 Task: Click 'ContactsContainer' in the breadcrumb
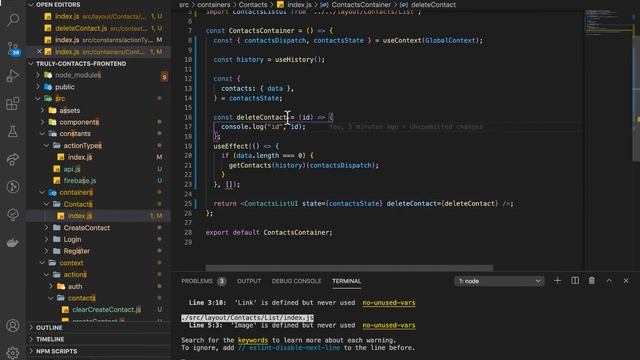point(361,5)
